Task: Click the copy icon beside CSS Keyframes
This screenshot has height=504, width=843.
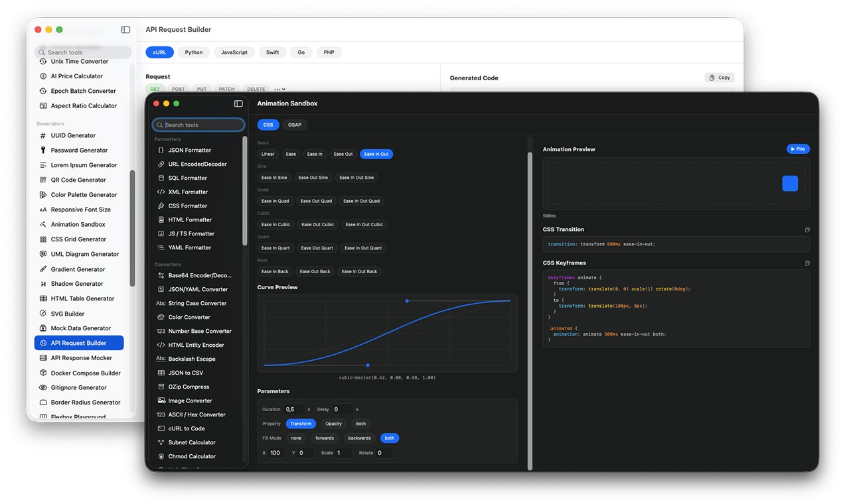Action: (x=807, y=263)
